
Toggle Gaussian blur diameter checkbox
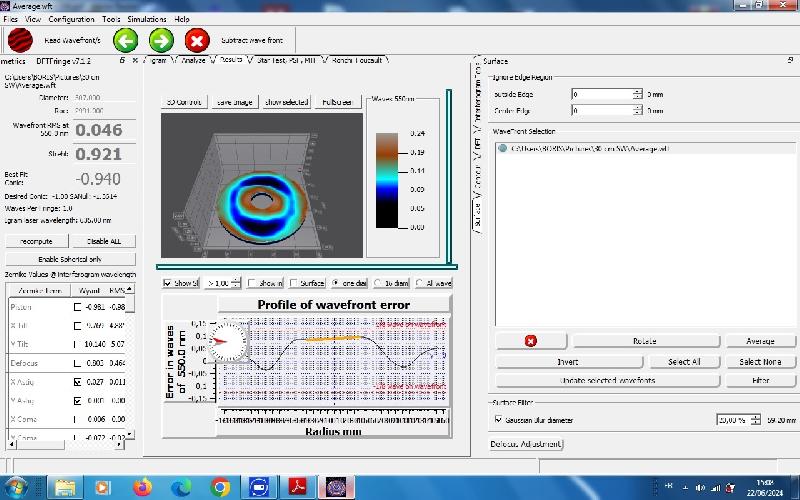(x=498, y=419)
